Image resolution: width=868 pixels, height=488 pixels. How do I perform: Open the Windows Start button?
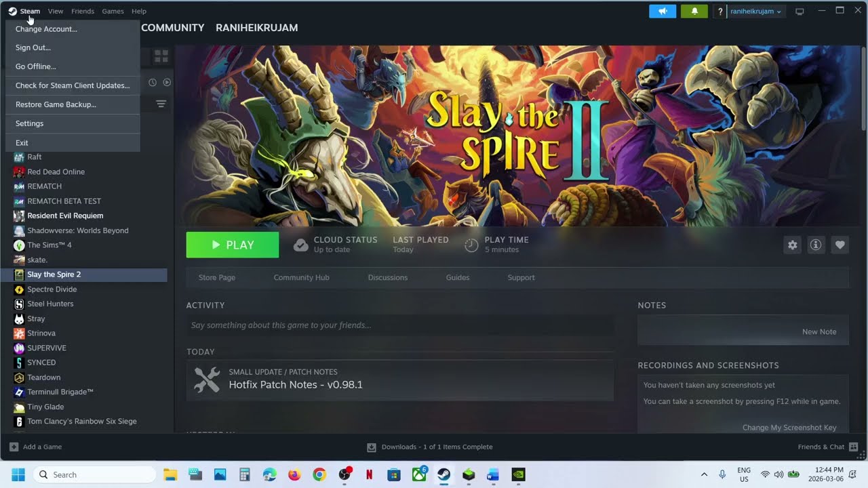[x=18, y=474]
